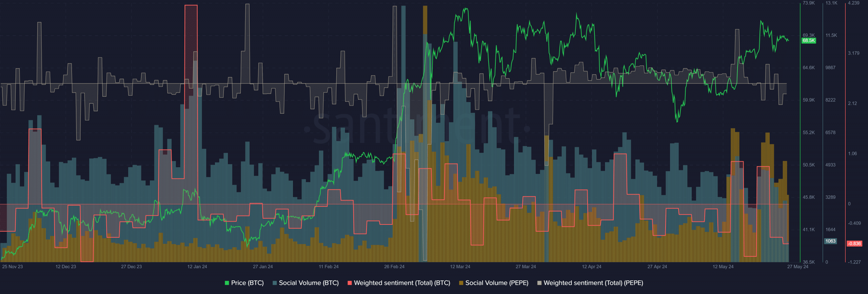The width and height of the screenshot is (868, 294).
Task: Click the 26 Feb 24 date label
Action: (x=394, y=267)
